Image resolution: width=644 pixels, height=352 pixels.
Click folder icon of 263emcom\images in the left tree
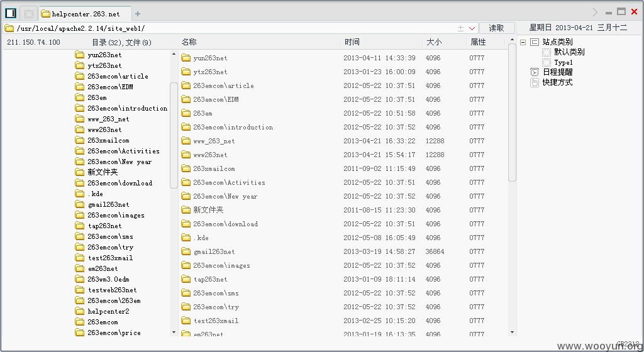coord(80,215)
